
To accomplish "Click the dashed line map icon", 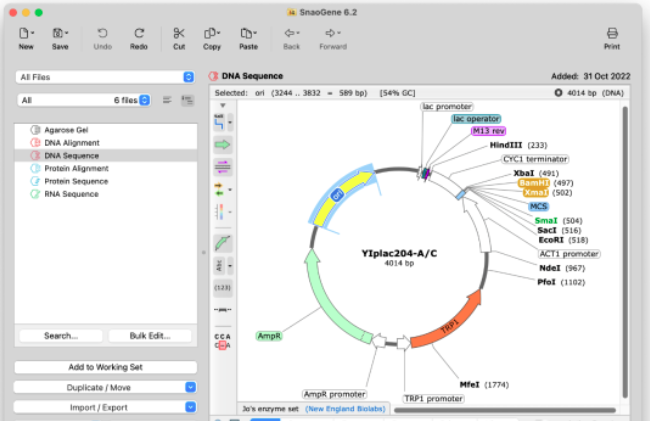I will click(x=223, y=310).
